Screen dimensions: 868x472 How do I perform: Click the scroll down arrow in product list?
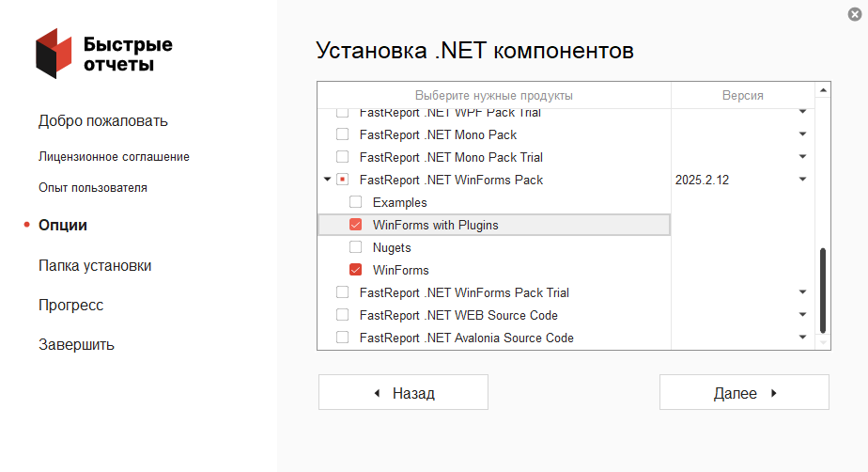tap(823, 343)
